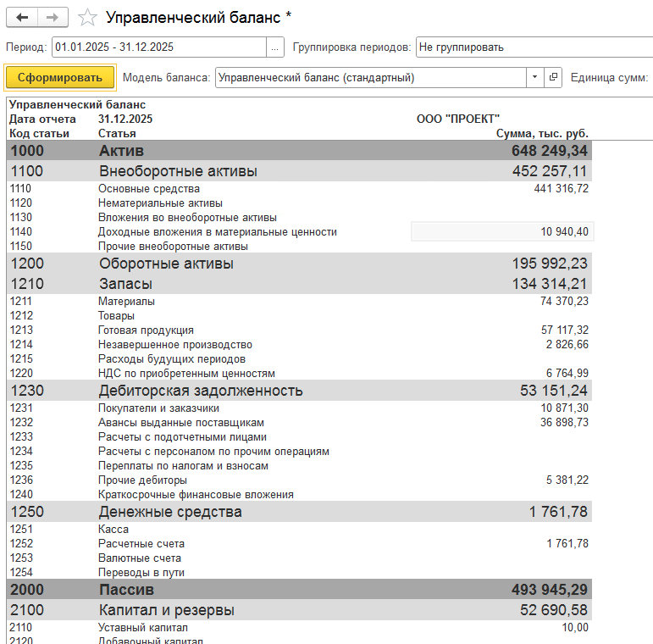Select the 2000 Пассив header row

[299, 590]
